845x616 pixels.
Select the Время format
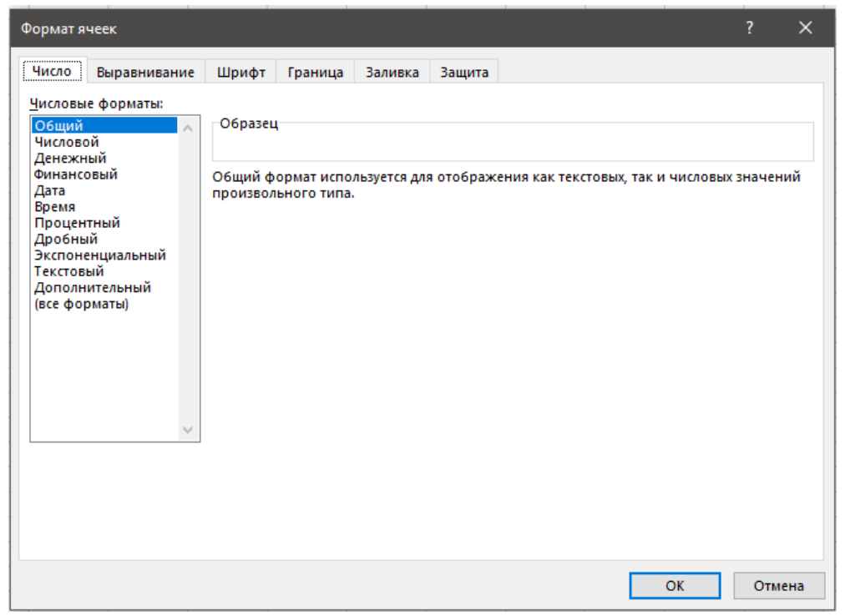(x=55, y=207)
